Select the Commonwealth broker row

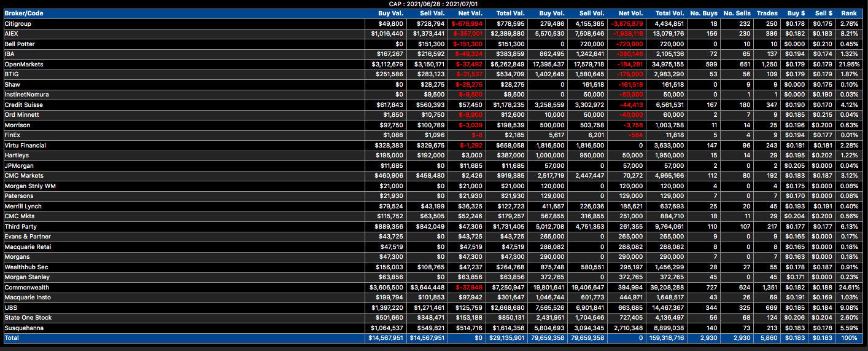[x=434, y=287]
